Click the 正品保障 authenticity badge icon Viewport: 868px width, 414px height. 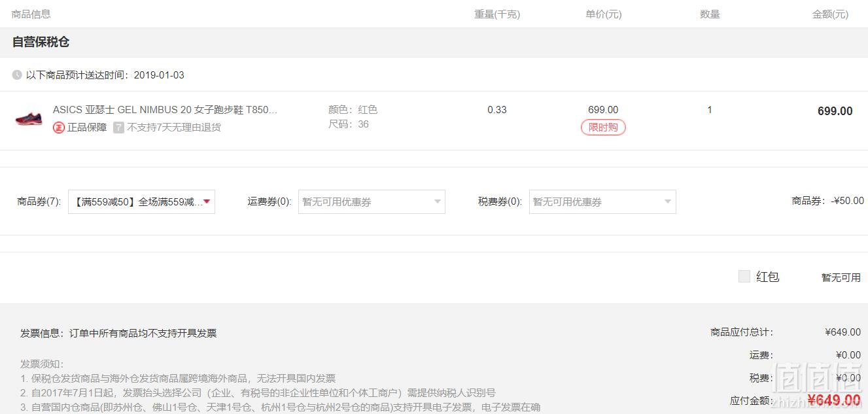pos(59,128)
